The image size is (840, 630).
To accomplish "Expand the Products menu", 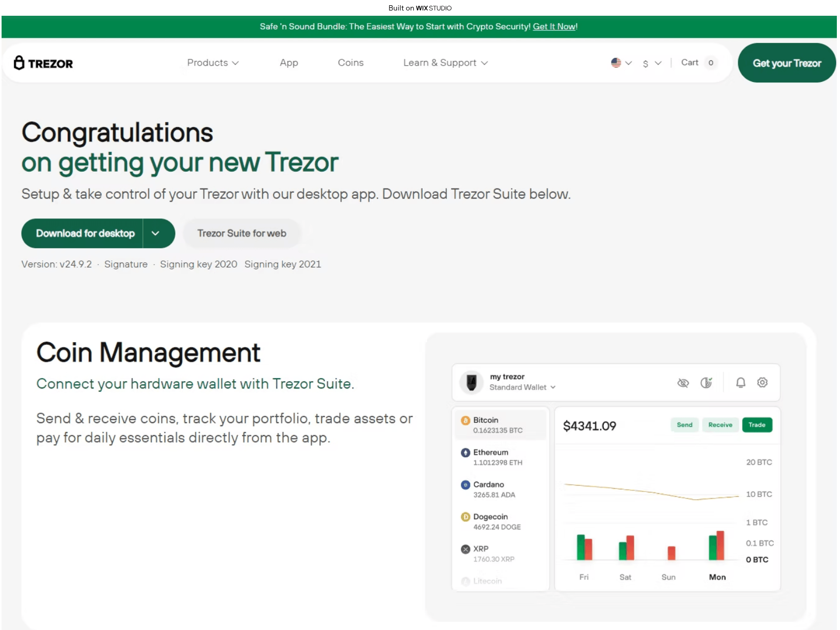I will click(x=213, y=63).
